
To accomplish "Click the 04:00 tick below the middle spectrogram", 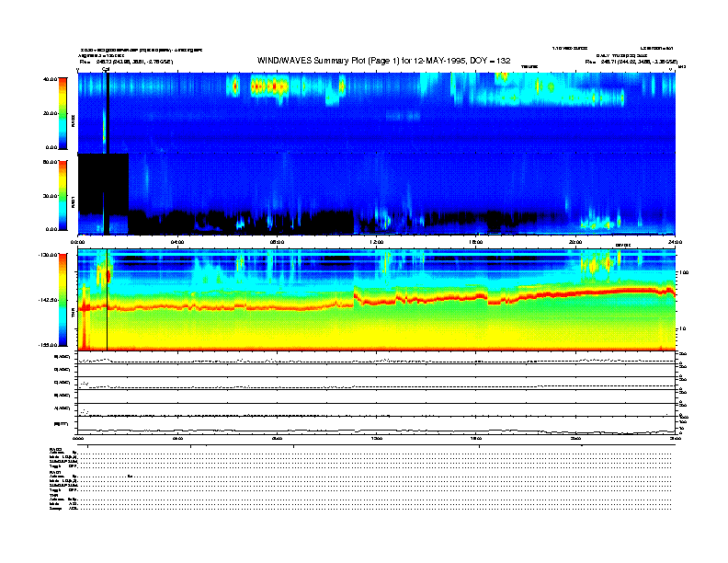I will coord(177,242).
